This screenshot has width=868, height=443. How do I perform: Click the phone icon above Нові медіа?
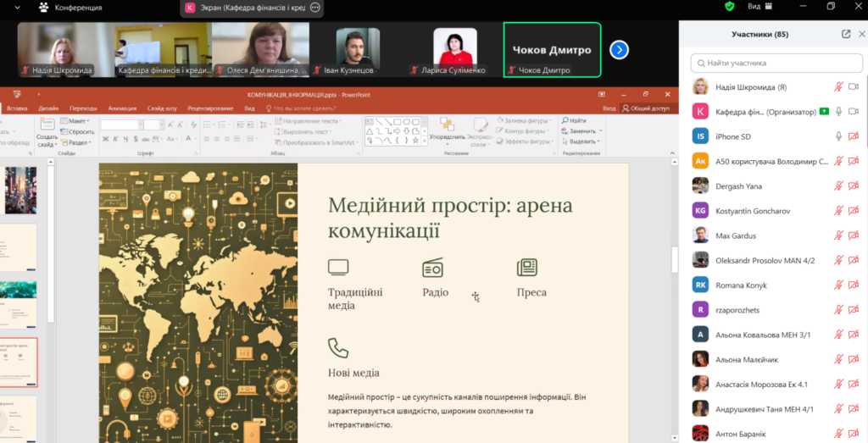(338, 347)
